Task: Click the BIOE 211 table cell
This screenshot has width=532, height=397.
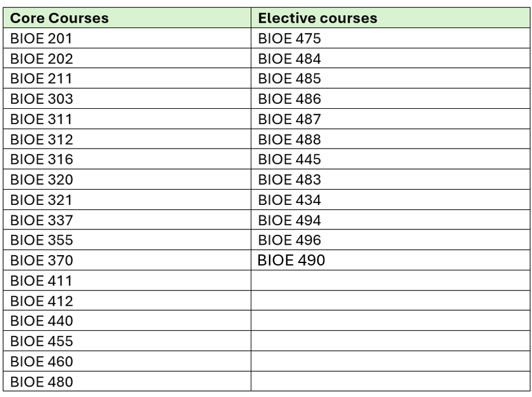Action: coord(127,78)
